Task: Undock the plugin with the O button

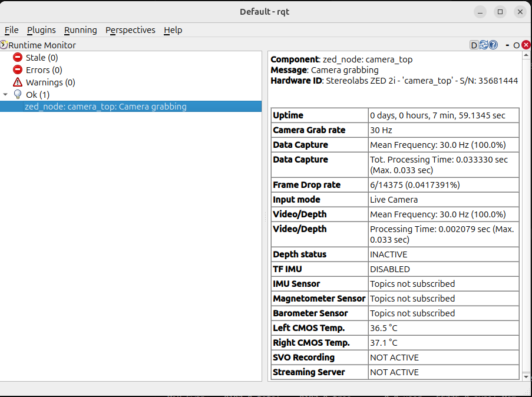Action: point(516,45)
